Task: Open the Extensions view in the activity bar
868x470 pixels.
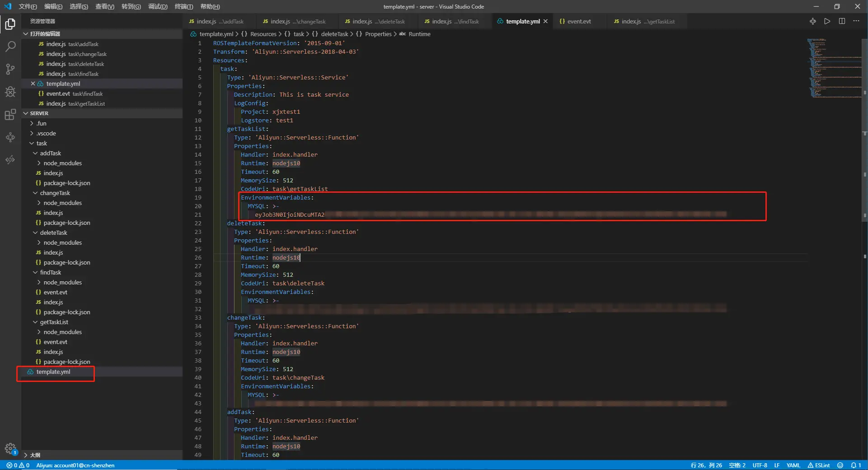Action: [x=10, y=115]
